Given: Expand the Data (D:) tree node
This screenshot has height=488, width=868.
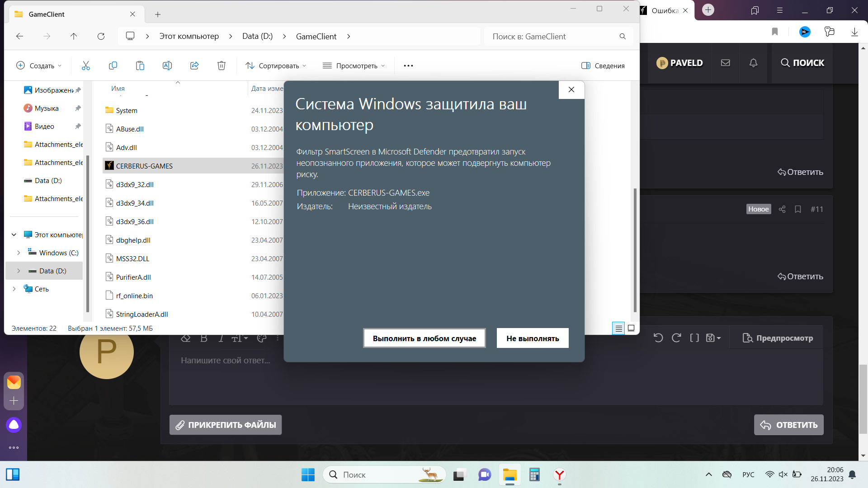Looking at the screenshot, I should point(19,271).
